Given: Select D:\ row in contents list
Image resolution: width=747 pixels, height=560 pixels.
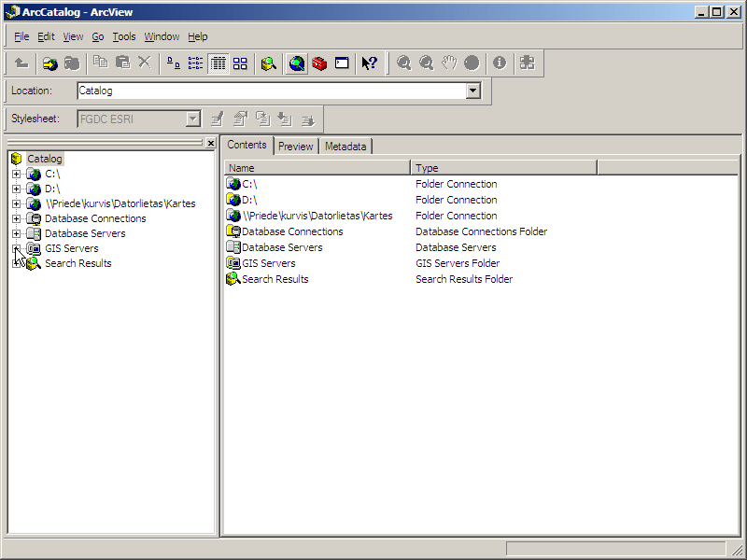Looking at the screenshot, I should (249, 200).
